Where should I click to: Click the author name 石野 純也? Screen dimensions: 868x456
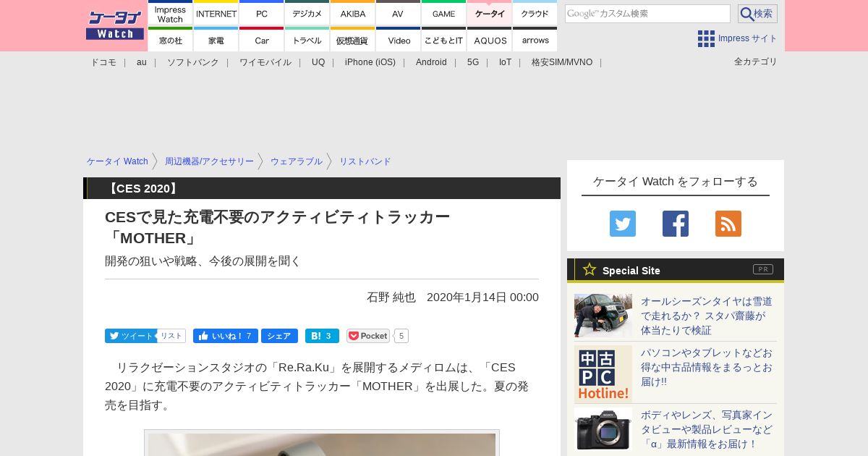[x=391, y=297]
